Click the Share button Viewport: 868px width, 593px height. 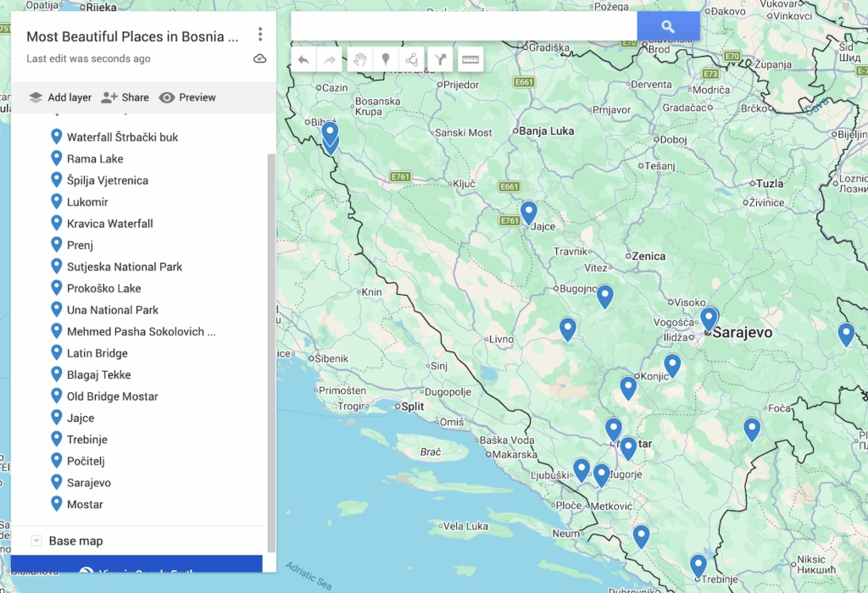point(125,97)
